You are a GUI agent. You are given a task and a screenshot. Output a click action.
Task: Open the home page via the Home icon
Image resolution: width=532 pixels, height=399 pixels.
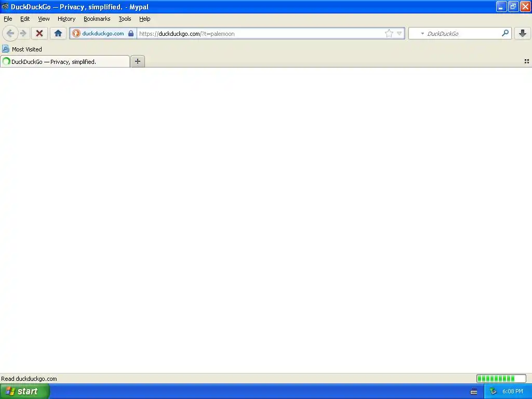(x=58, y=33)
